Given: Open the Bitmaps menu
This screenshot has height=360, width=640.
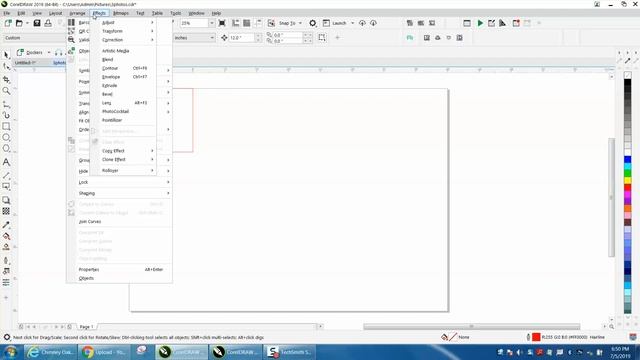Looking at the screenshot, I should [x=121, y=13].
